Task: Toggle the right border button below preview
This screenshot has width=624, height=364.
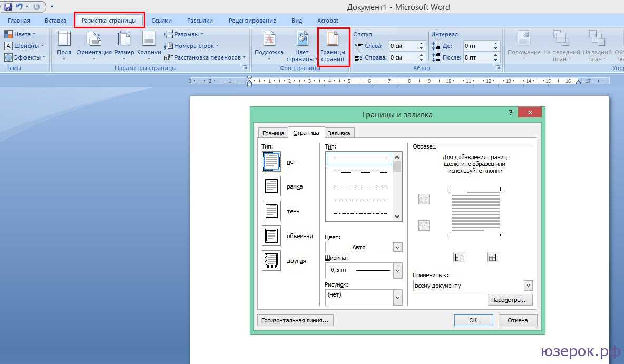Action: coord(492,257)
